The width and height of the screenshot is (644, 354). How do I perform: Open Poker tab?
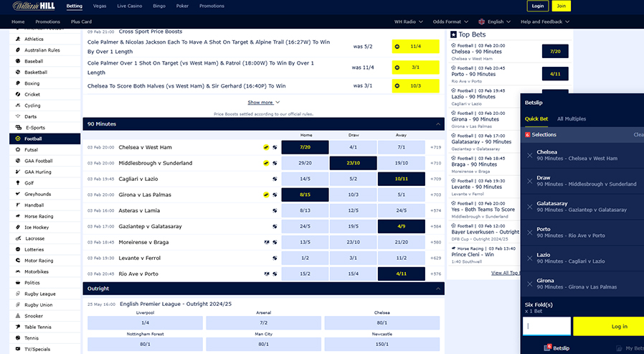[x=182, y=6]
